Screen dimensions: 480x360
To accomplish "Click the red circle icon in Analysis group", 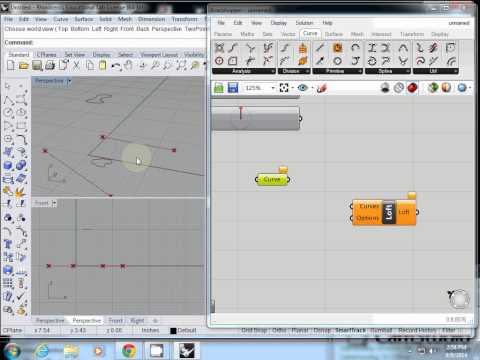I will coord(219,61).
